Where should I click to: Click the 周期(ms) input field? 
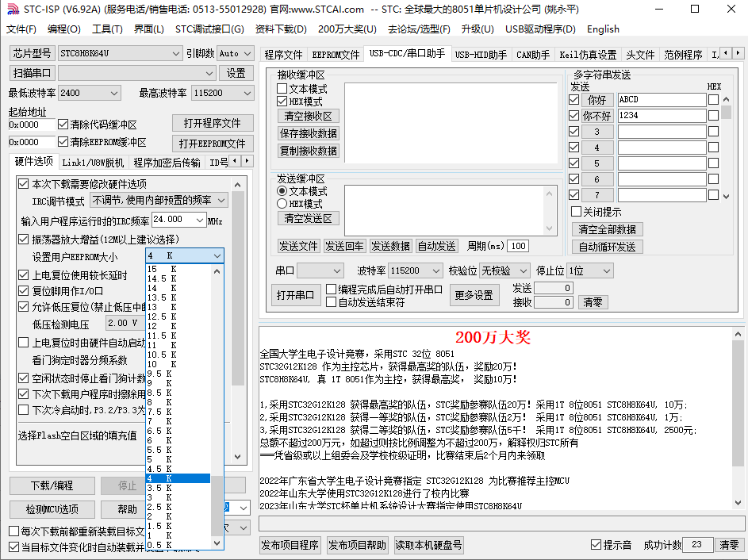518,246
